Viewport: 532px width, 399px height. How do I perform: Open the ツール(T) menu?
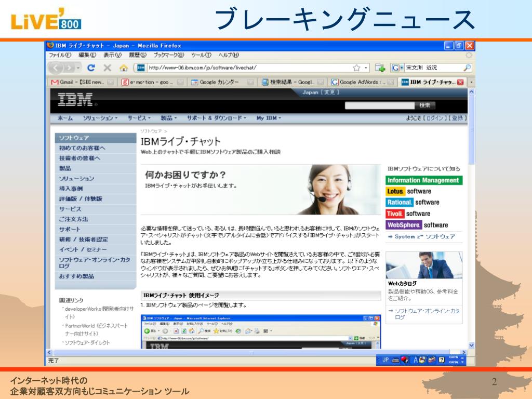tap(201, 55)
